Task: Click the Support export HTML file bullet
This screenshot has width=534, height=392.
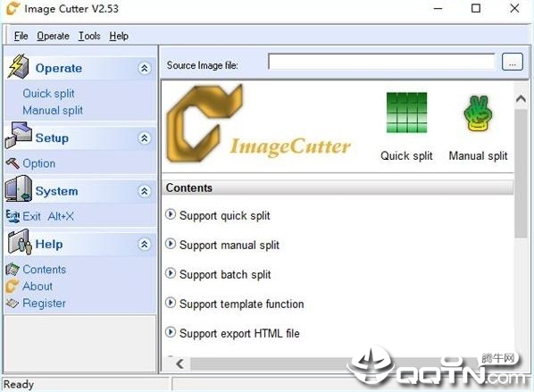Action: pos(171,332)
